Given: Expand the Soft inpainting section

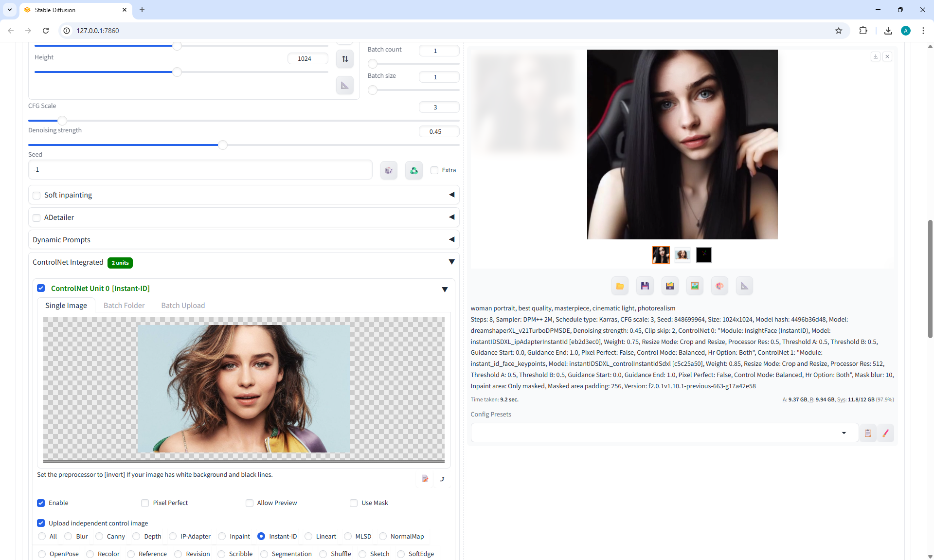Looking at the screenshot, I should click(451, 195).
